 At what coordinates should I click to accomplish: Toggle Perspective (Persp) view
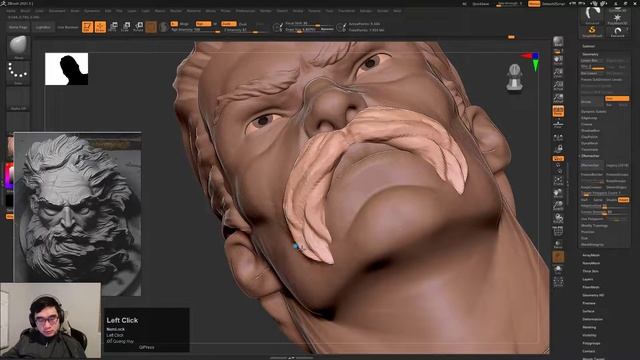pos(558,111)
